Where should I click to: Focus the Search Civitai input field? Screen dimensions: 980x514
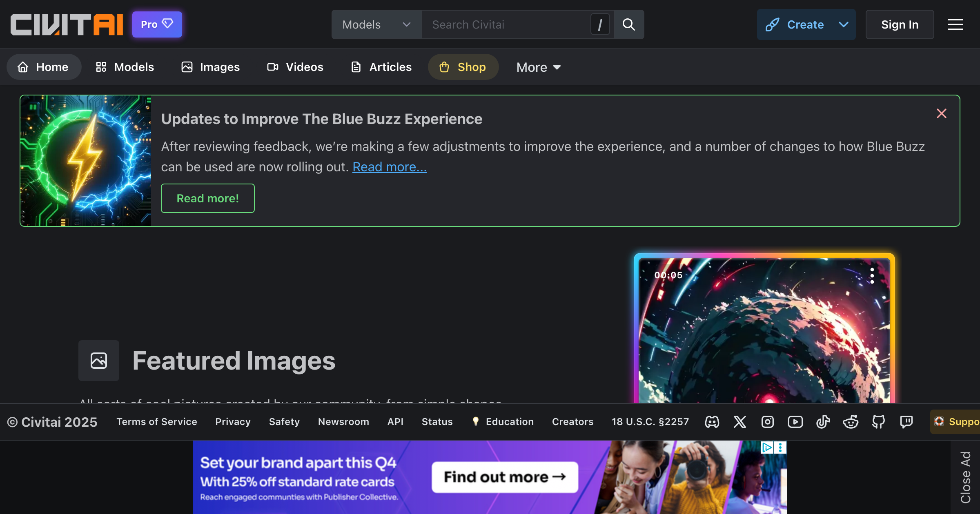[506, 24]
